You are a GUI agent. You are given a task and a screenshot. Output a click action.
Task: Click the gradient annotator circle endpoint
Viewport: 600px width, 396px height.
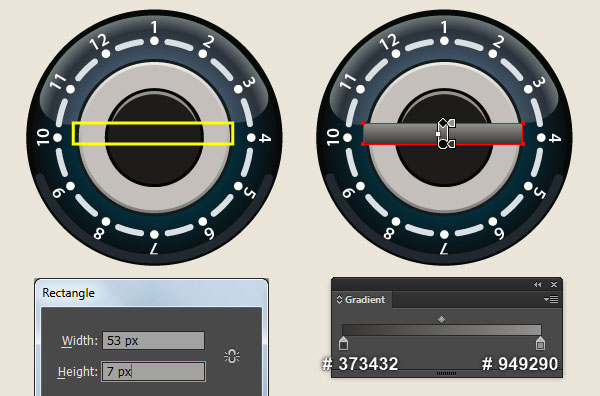[443, 144]
